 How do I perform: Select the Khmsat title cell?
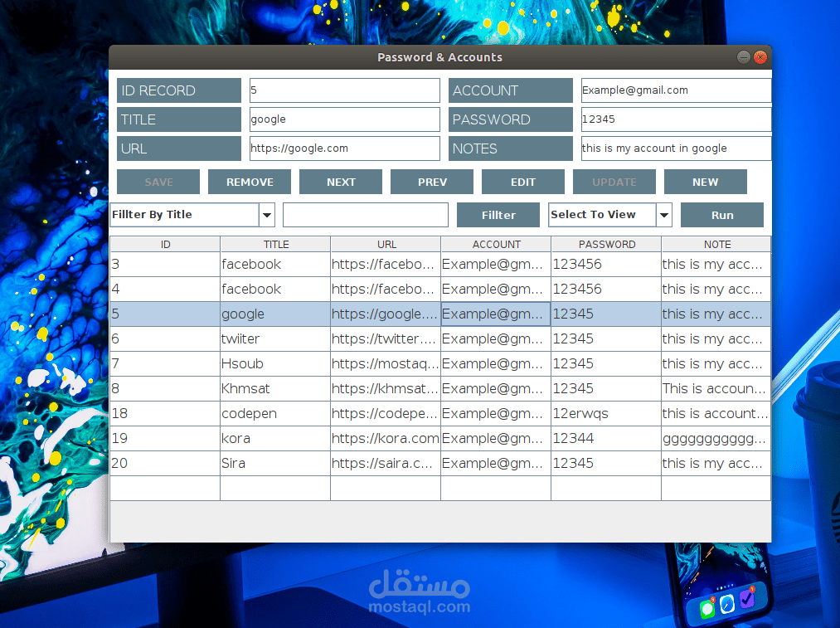[275, 388]
